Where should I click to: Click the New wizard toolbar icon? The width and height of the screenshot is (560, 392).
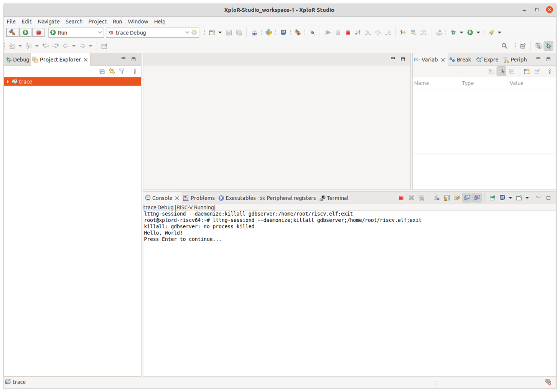click(212, 33)
